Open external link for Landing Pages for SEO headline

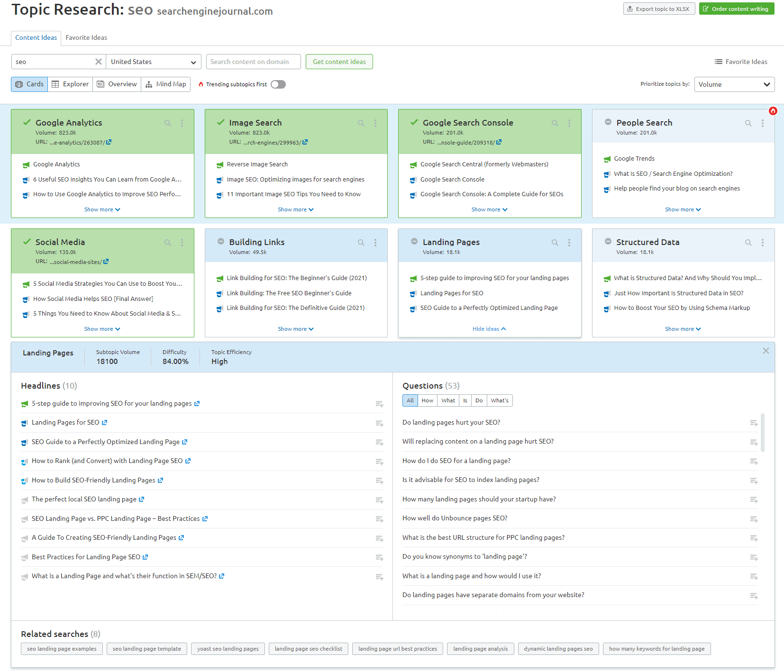pos(105,422)
